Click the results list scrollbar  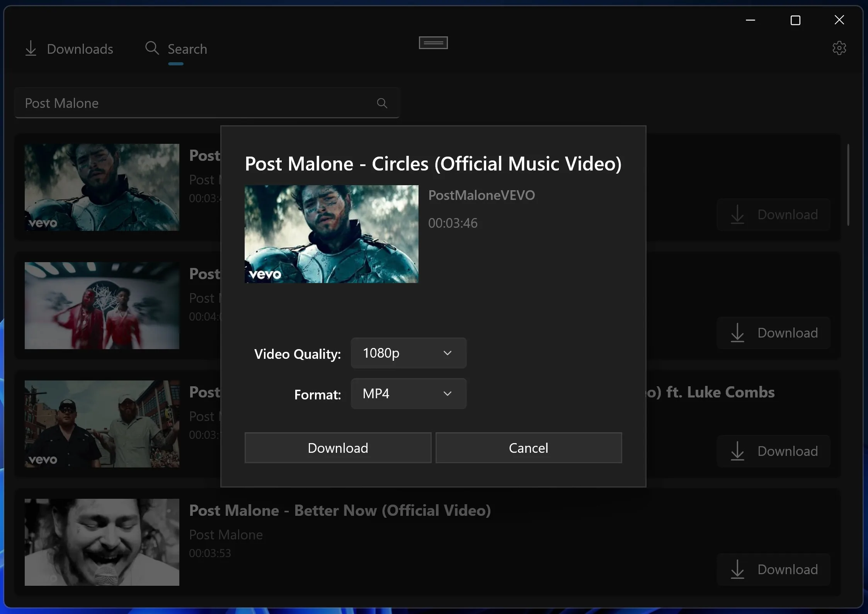pyautogui.click(x=848, y=185)
